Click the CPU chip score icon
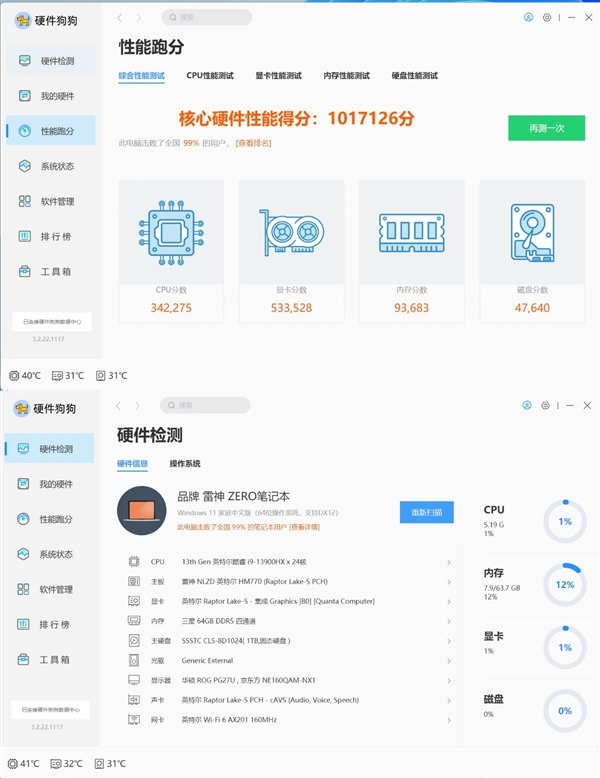The image size is (600, 779). (x=171, y=233)
